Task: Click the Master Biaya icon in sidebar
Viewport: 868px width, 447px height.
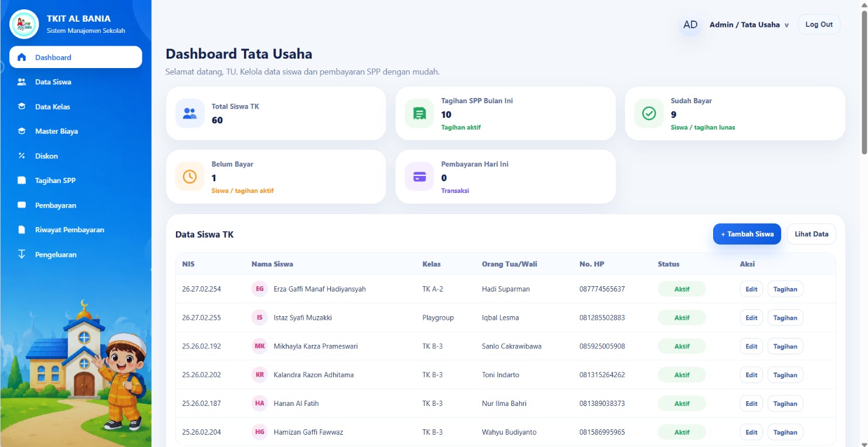Action: [x=22, y=131]
